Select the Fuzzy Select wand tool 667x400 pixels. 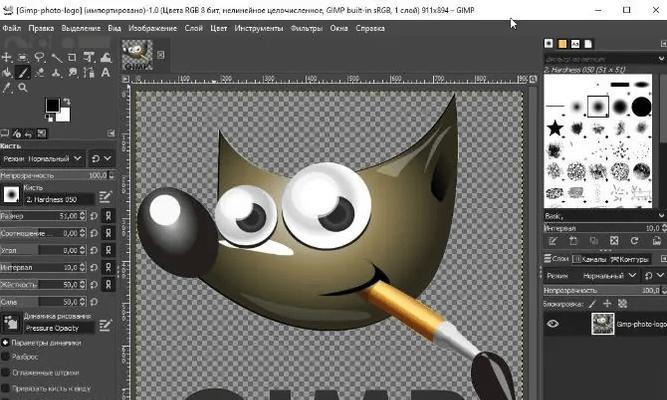(x=57, y=57)
